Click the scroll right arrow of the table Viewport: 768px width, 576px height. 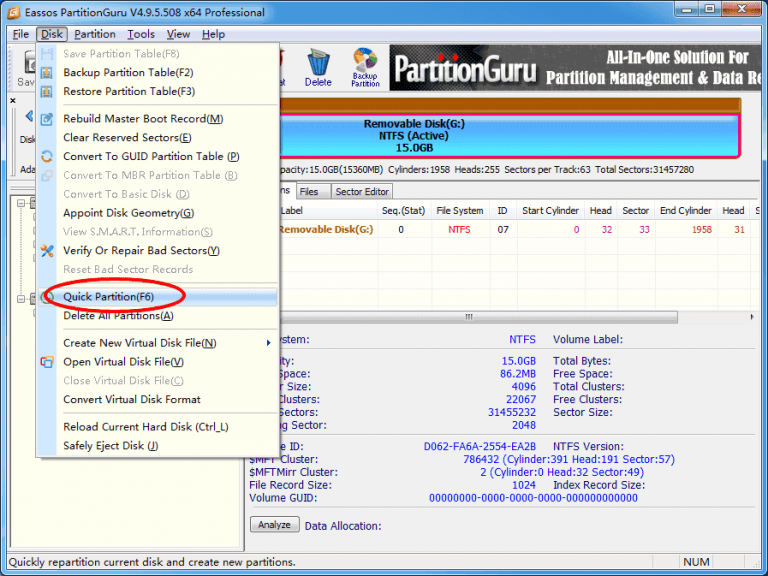pos(752,317)
